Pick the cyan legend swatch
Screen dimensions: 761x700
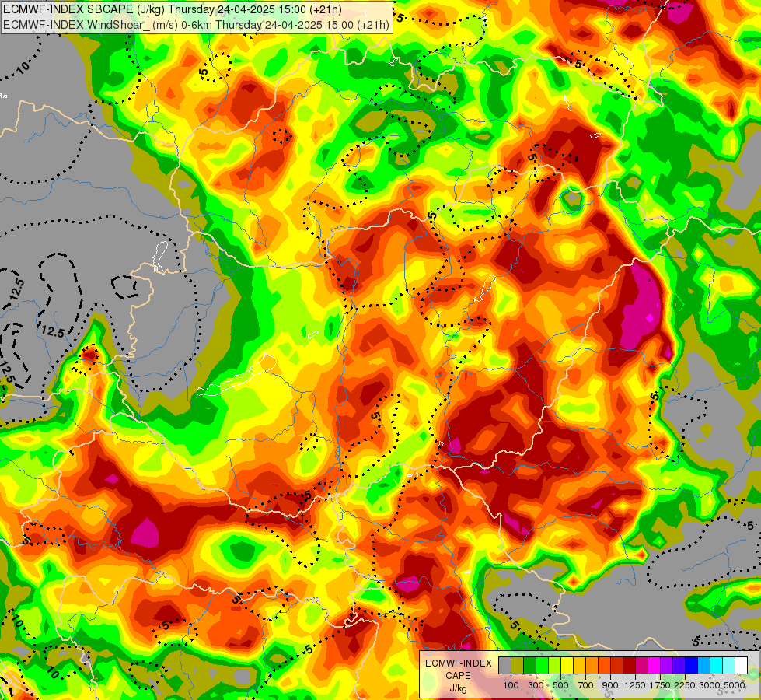coord(717,665)
